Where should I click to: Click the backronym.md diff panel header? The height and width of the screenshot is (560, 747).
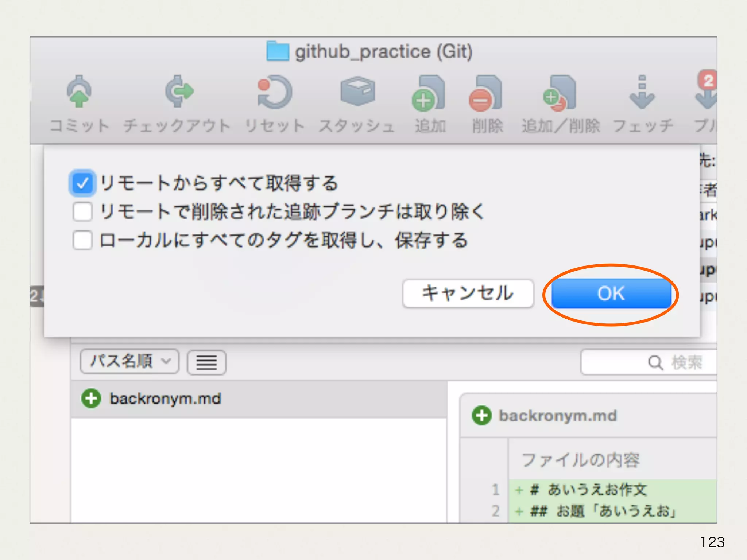pos(557,416)
